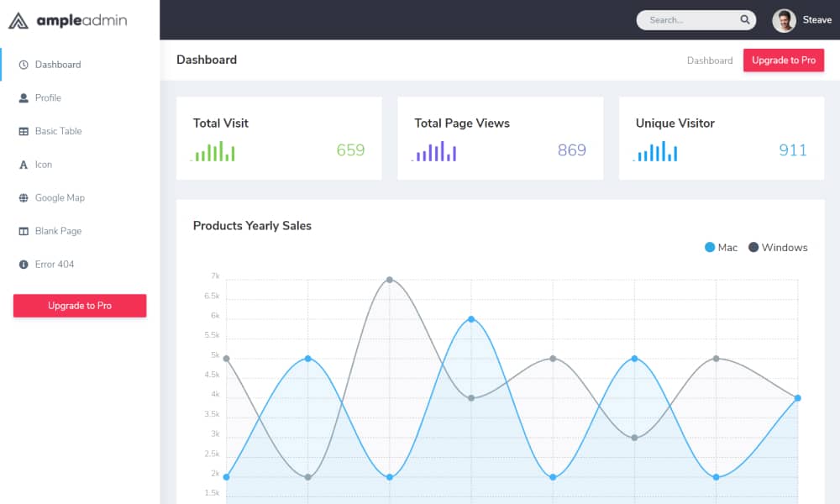Select Google Map from sidebar menu

coord(60,198)
